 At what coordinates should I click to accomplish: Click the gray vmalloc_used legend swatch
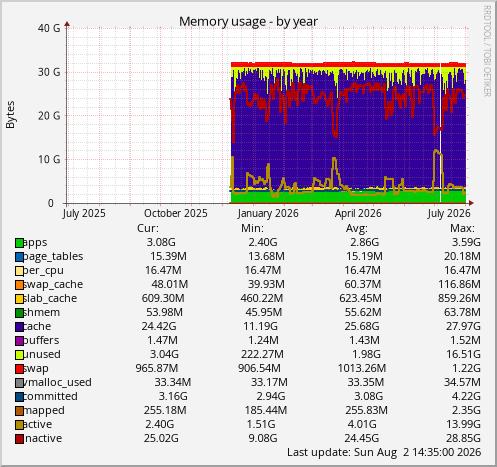point(19,383)
